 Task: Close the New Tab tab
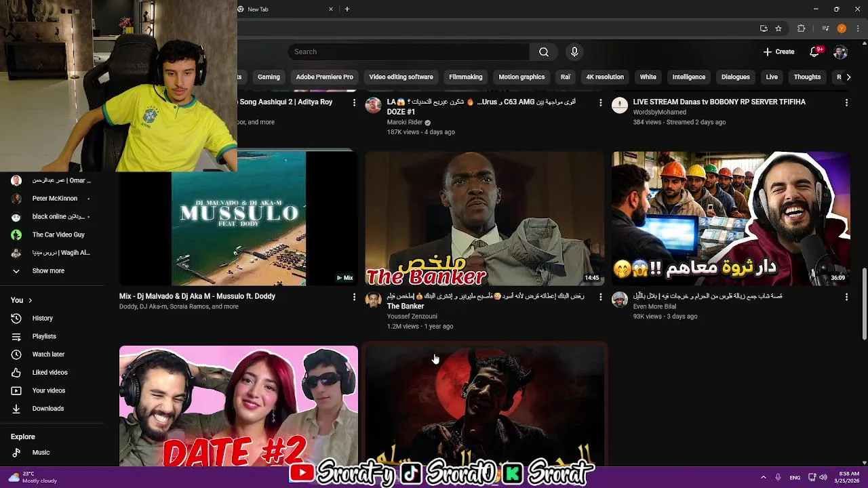(331, 9)
